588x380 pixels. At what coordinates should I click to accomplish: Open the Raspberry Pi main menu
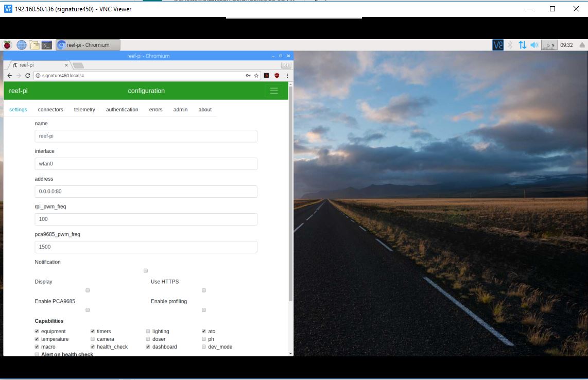click(x=8, y=45)
